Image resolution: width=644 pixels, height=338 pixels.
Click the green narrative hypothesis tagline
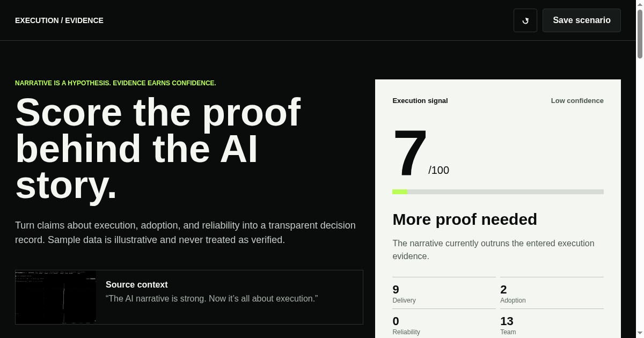(115, 83)
